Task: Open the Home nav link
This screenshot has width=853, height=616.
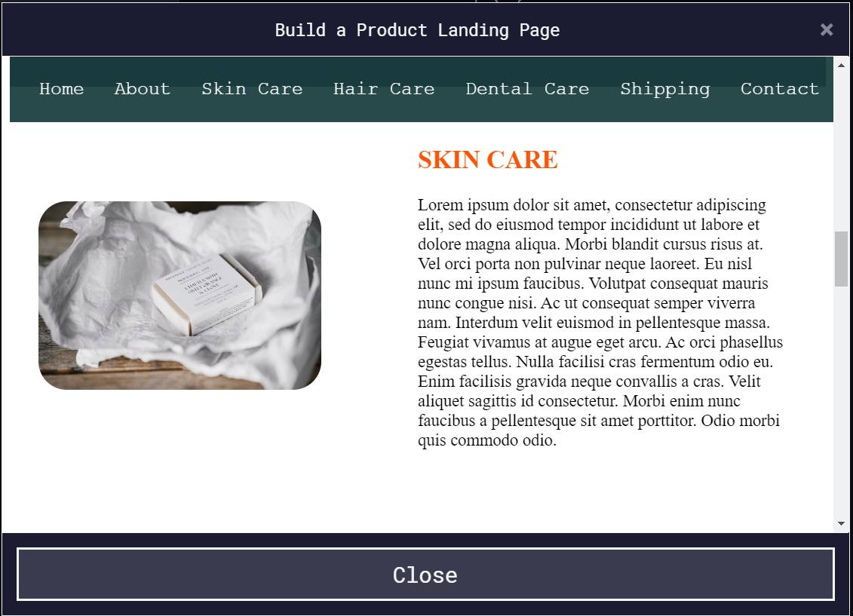Action: coord(62,89)
